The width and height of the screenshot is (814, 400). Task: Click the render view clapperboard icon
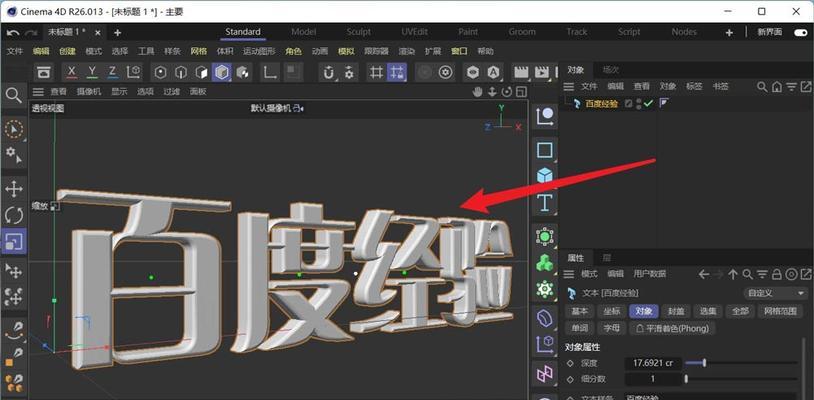pyautogui.click(x=521, y=73)
